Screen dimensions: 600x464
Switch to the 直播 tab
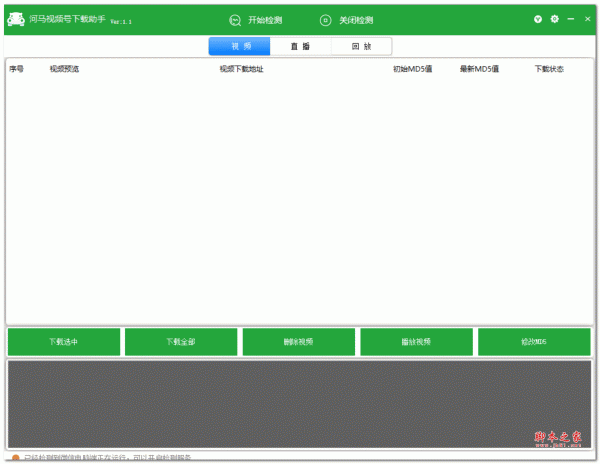(x=300, y=46)
